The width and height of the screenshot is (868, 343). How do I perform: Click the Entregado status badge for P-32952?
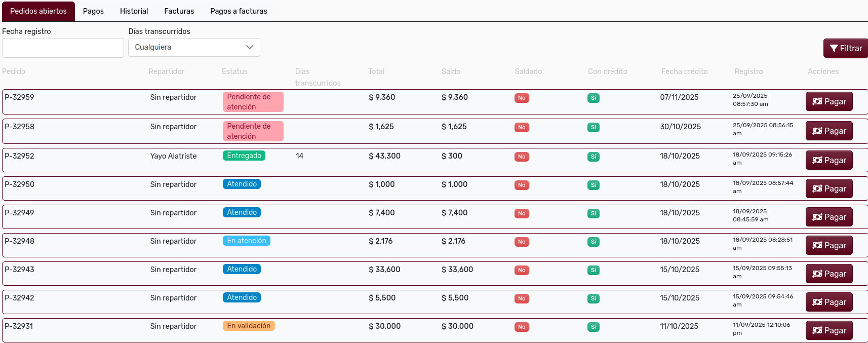click(244, 156)
